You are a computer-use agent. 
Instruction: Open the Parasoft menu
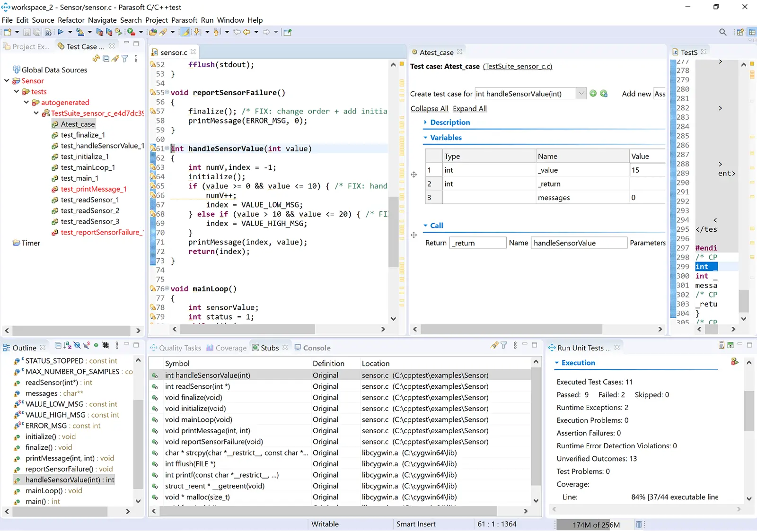coord(184,20)
